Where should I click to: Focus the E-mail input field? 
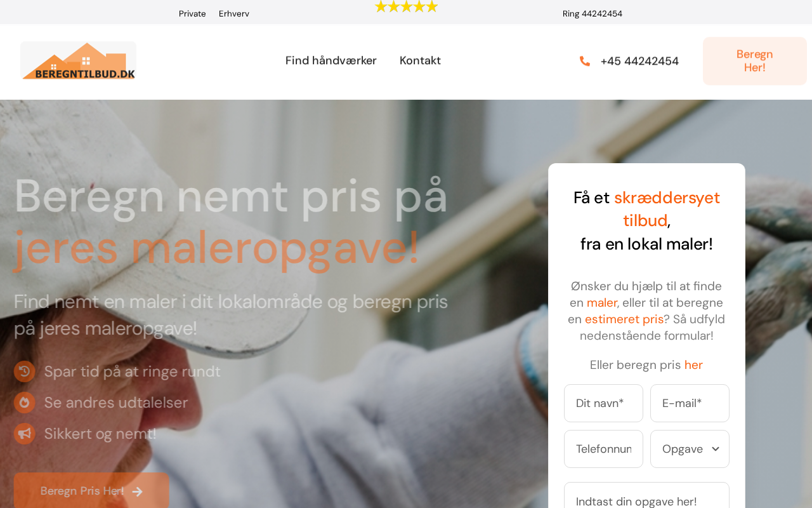690,403
